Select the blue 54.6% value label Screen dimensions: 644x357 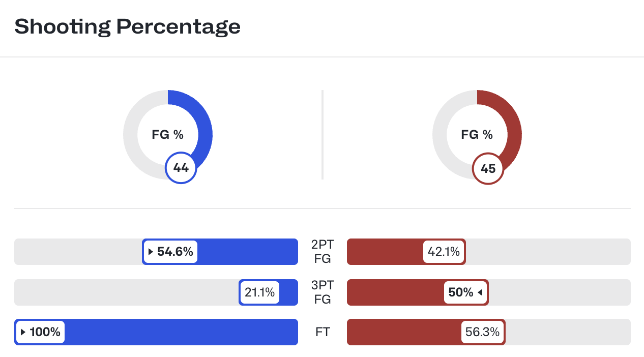[175, 252]
